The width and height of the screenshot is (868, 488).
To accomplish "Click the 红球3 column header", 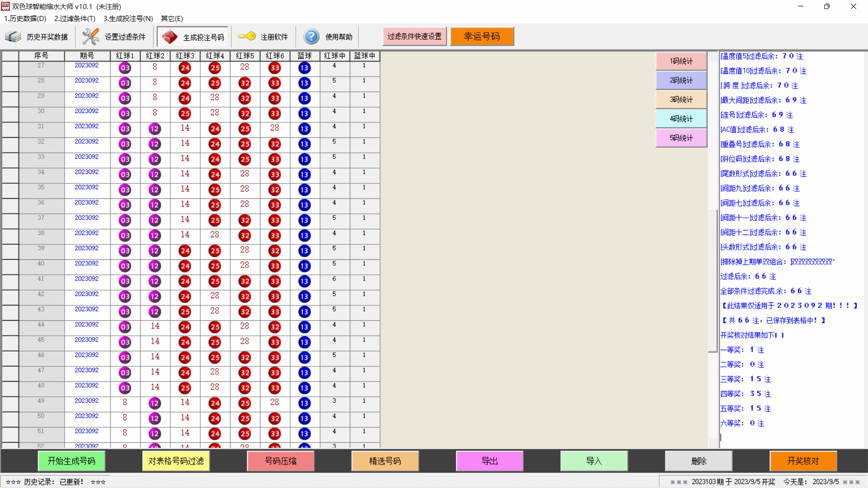I will 185,56.
